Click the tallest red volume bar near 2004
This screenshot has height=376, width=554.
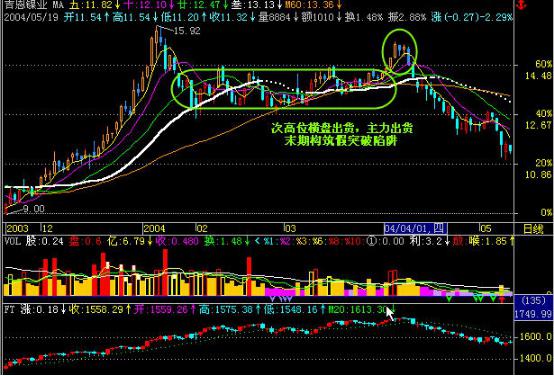(165, 272)
